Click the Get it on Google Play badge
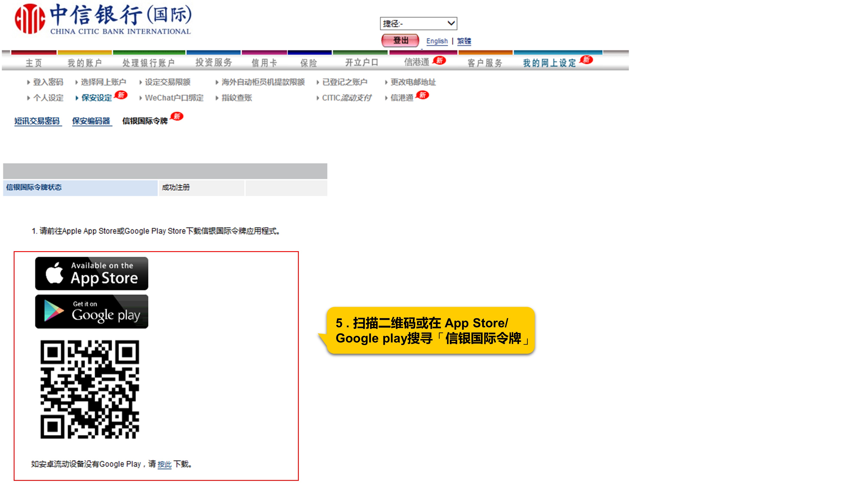868x488 pixels. [92, 311]
